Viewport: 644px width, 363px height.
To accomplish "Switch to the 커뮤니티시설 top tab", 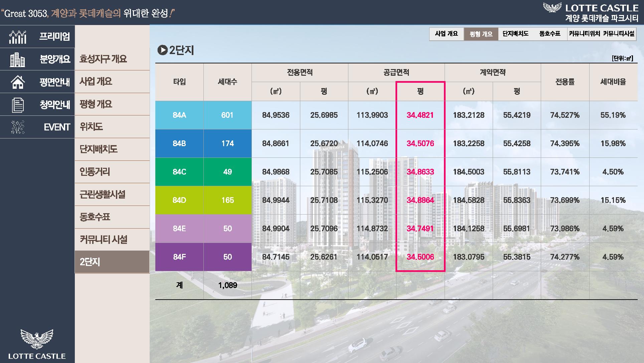I will (619, 34).
